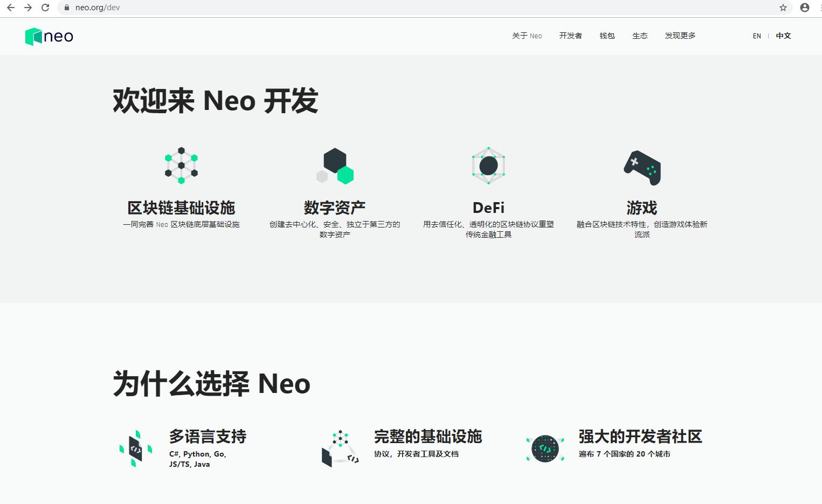Image resolution: width=822 pixels, height=504 pixels.
Task: Click description 融合区块链技术特性，创造游戏体验新流派
Action: click(642, 229)
